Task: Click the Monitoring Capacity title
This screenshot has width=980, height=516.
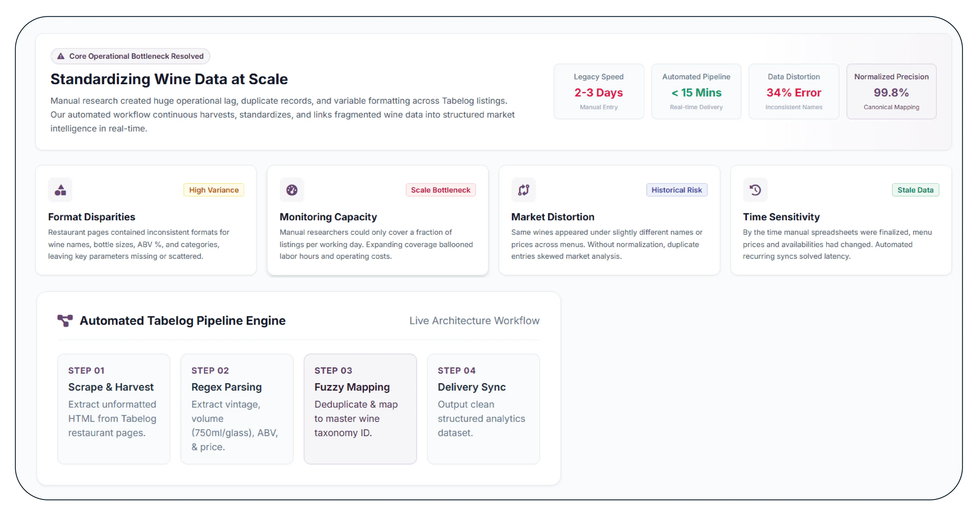Action: coord(328,217)
